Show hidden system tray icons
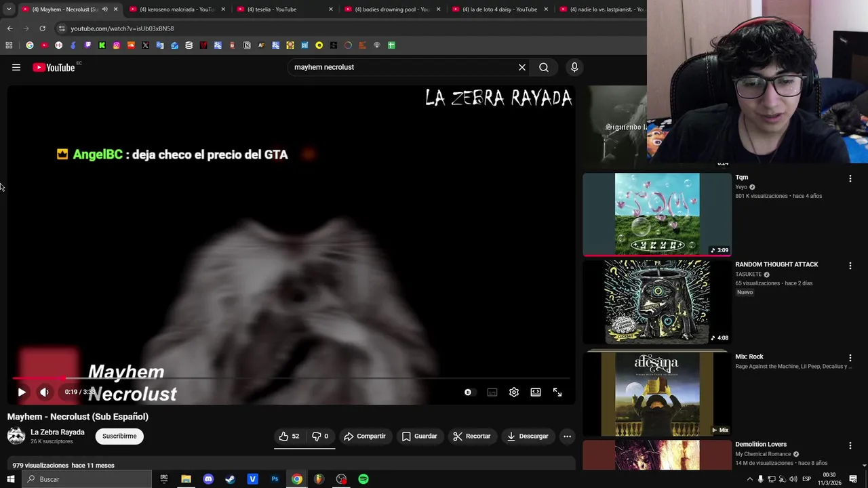 coord(749,479)
